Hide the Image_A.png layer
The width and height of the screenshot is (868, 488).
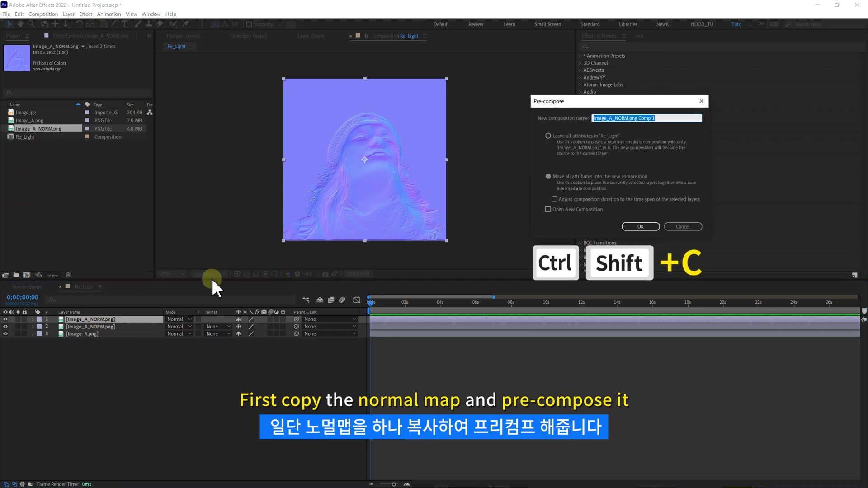point(5,333)
